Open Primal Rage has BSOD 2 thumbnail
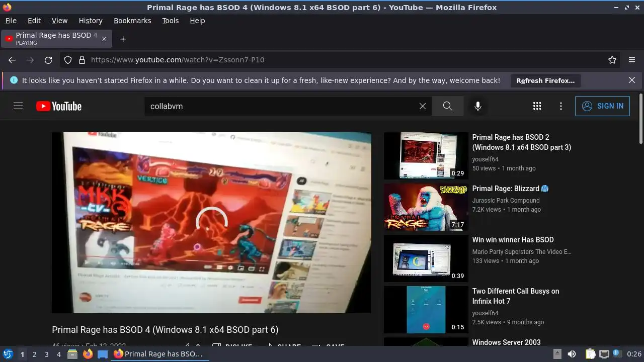 [x=426, y=156]
